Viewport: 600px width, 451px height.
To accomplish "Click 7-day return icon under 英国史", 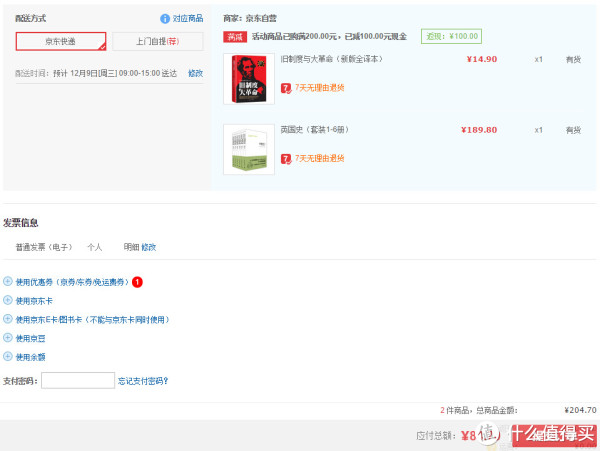I will point(286,159).
